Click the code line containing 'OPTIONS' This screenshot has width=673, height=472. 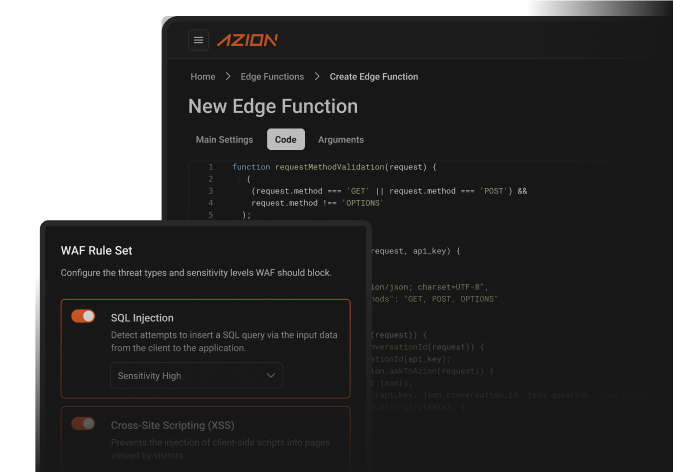[317, 203]
